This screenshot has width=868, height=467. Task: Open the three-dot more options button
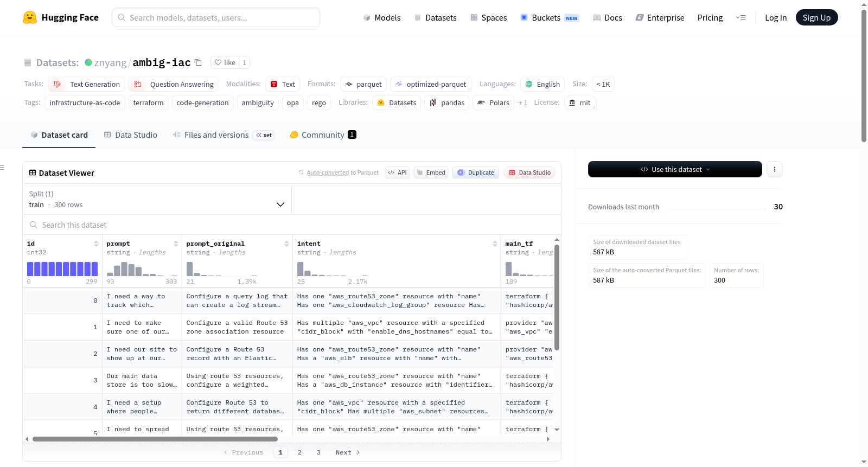coord(774,169)
